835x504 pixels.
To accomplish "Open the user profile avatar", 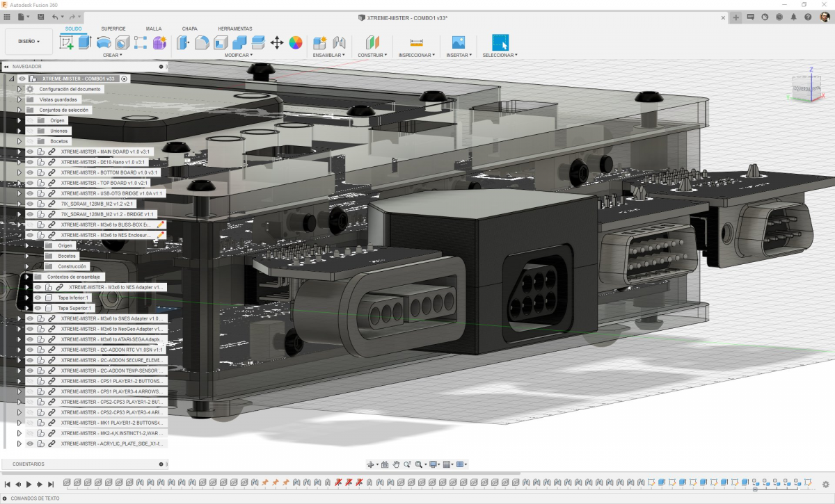I will 825,17.
